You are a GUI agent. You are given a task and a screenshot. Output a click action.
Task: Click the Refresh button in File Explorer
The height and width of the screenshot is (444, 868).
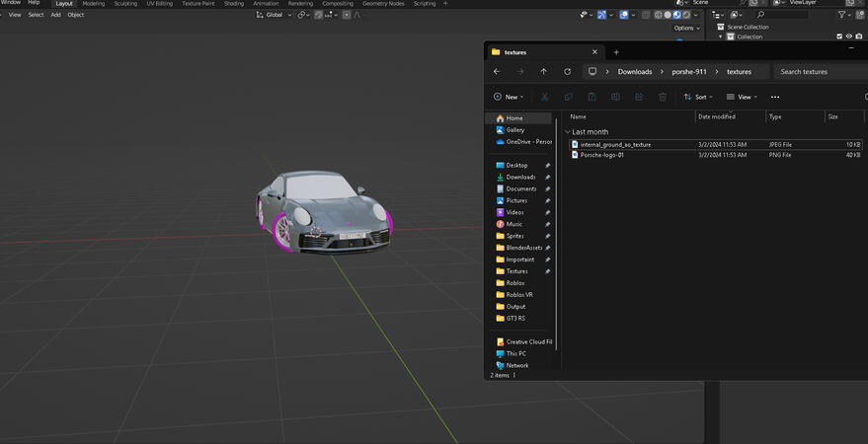pyautogui.click(x=567, y=72)
